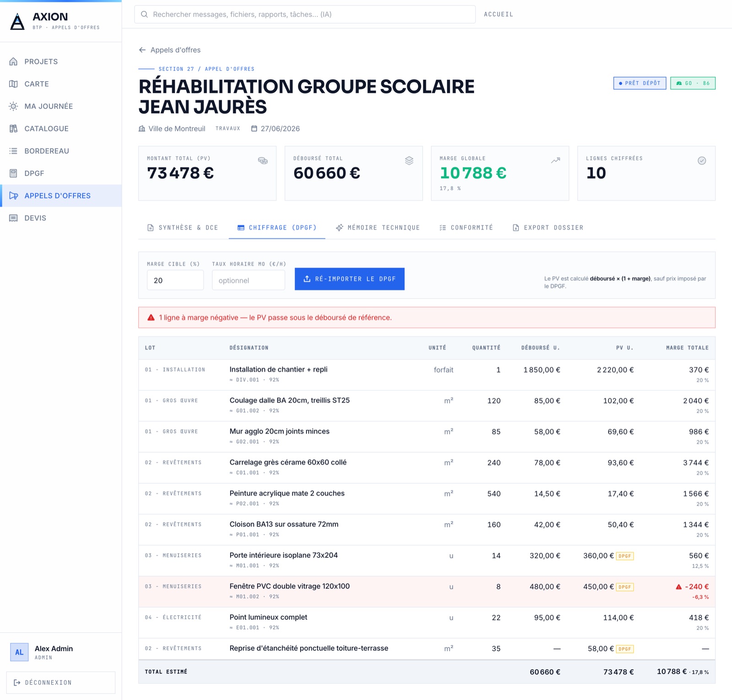This screenshot has height=700, width=732.
Task: Click the coins icon on Montant total card
Action: click(x=263, y=160)
